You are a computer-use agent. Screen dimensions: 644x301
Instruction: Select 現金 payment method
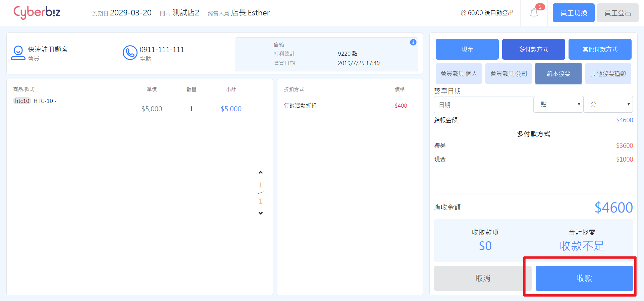(467, 49)
